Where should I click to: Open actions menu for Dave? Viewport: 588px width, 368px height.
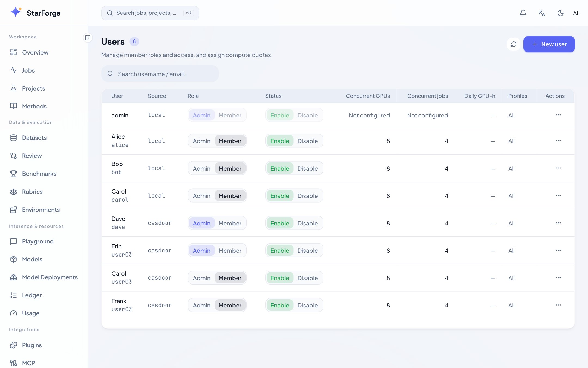[558, 223]
